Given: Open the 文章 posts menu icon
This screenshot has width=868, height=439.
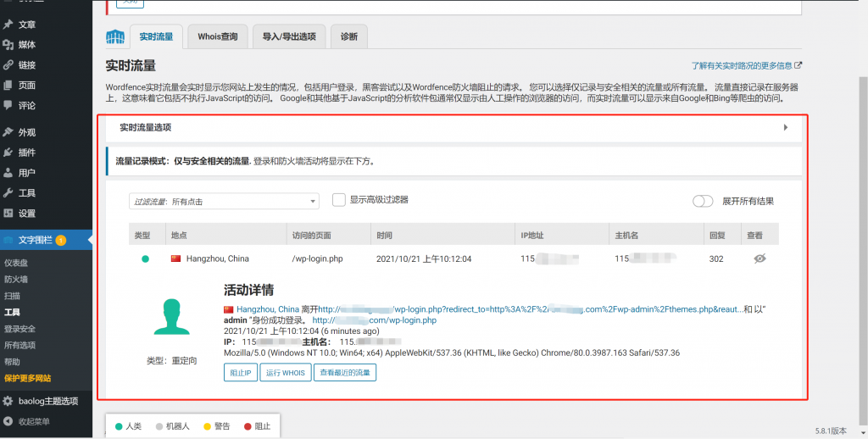Looking at the screenshot, I should pos(8,25).
